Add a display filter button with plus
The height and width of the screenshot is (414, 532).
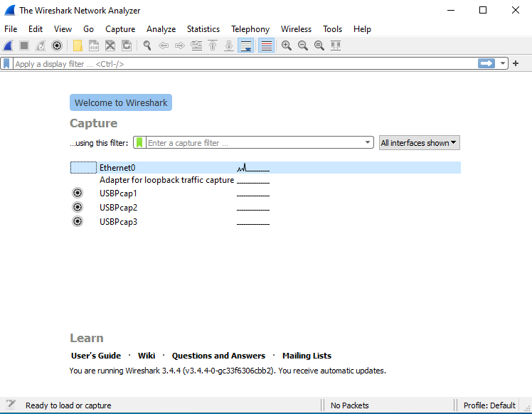coord(516,63)
